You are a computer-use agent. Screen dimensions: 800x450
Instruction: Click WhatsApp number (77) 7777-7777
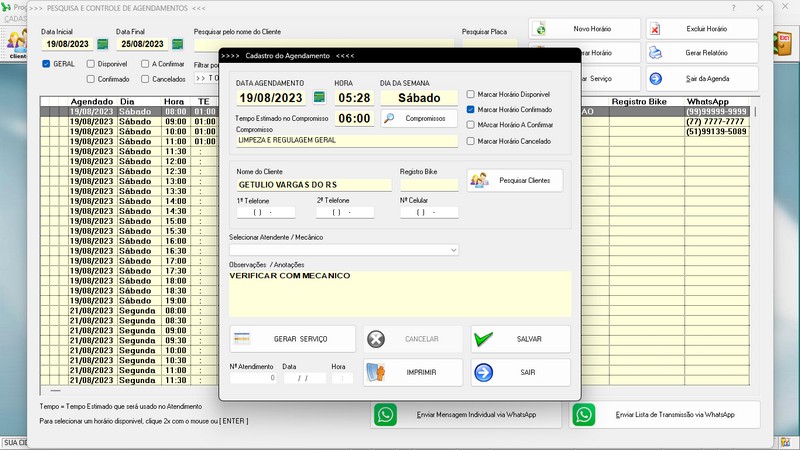pos(715,121)
